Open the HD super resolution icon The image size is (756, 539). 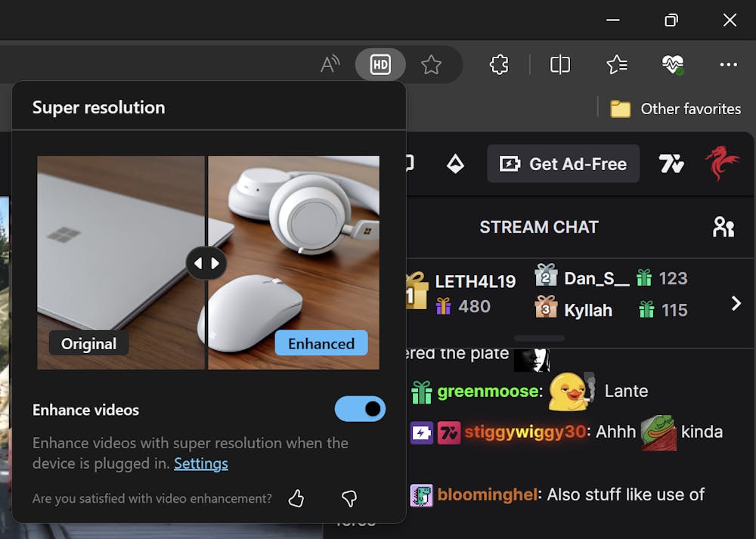(380, 64)
